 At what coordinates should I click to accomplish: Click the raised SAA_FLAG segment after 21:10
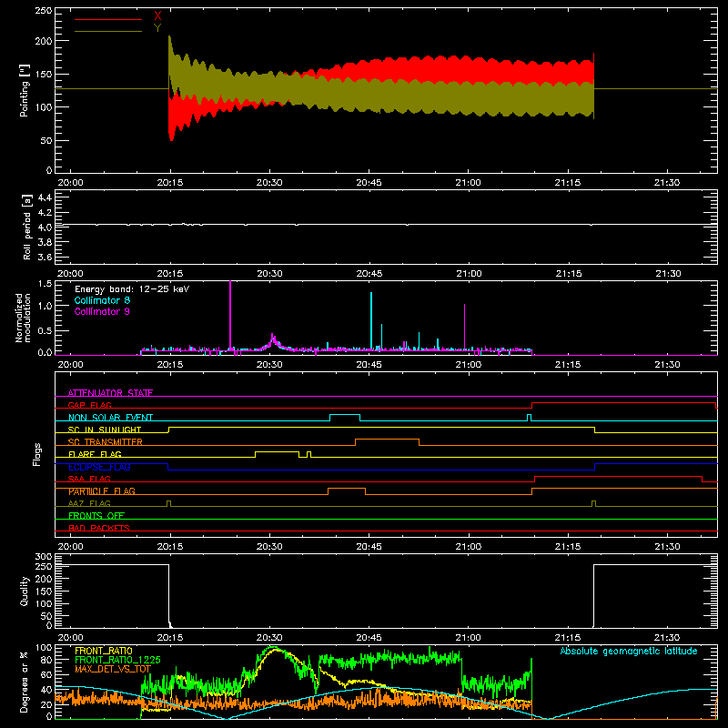coord(618,476)
